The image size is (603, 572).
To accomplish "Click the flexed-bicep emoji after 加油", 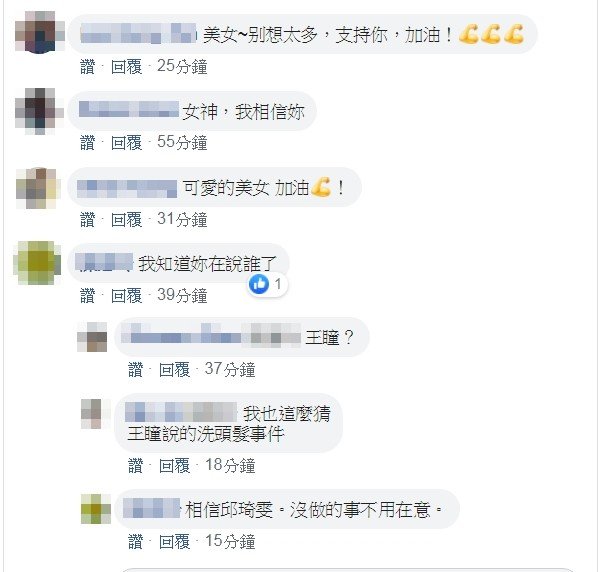I will click(x=320, y=187).
